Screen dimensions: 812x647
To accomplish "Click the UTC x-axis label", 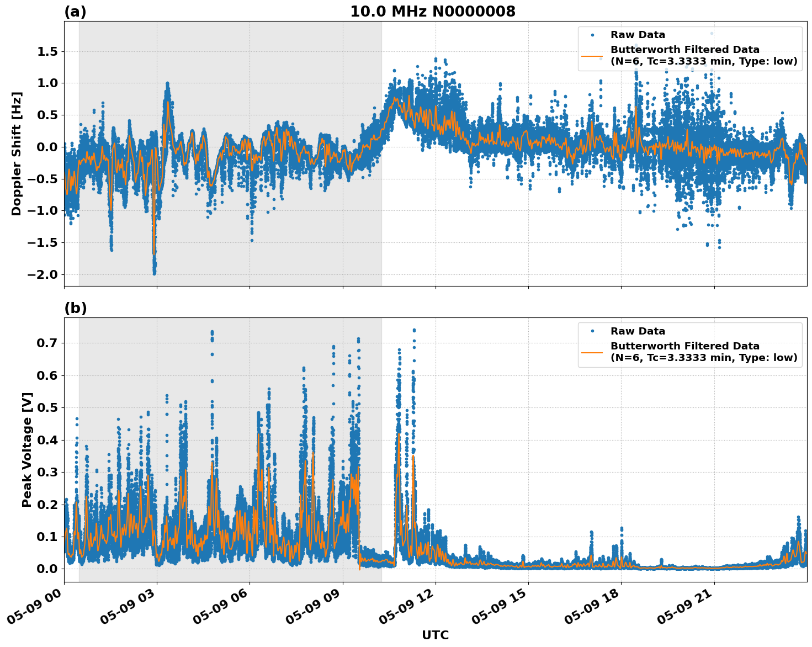I will pyautogui.click(x=436, y=635).
